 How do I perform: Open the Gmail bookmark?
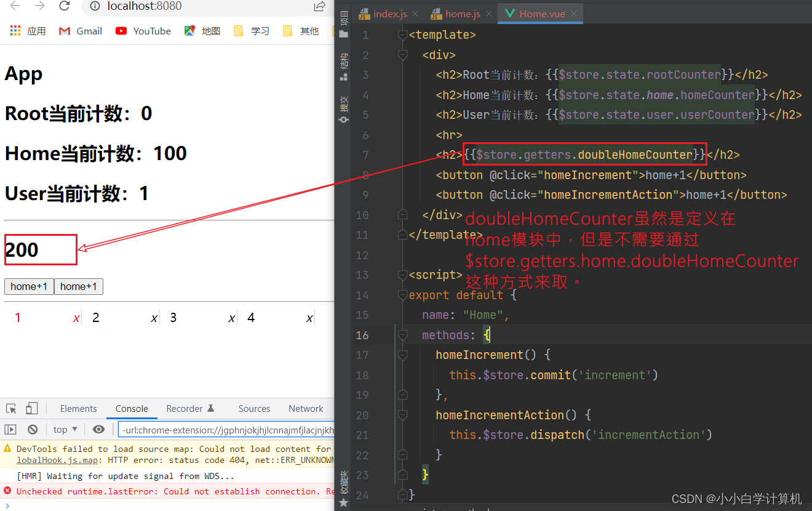(81, 31)
